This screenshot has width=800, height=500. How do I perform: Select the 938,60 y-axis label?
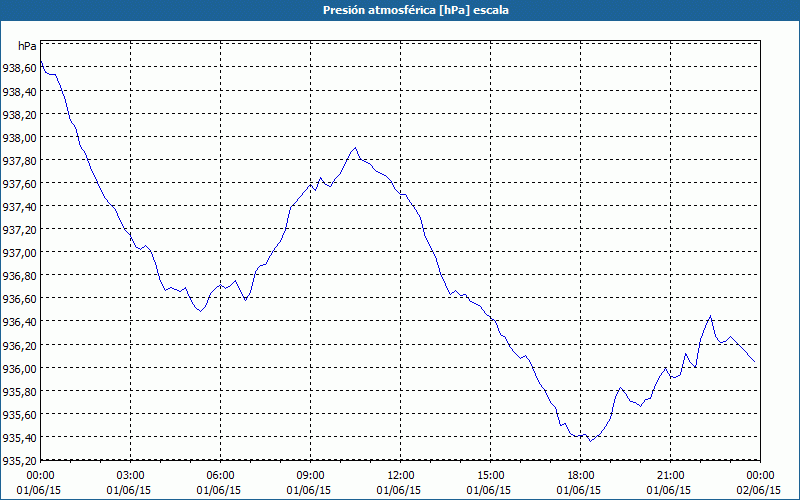[19, 68]
